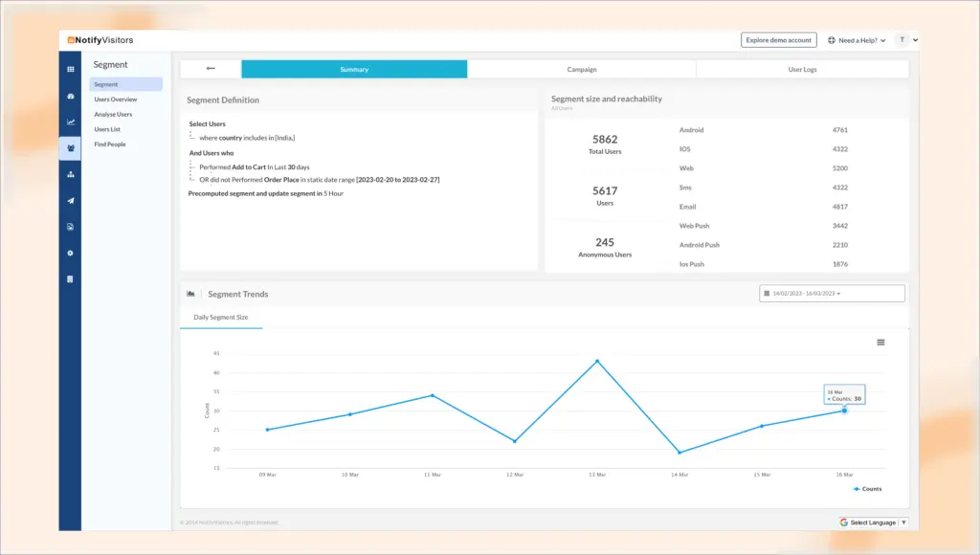Open the analytics line-chart sidebar icon
The height and width of the screenshot is (555, 980).
70,122
